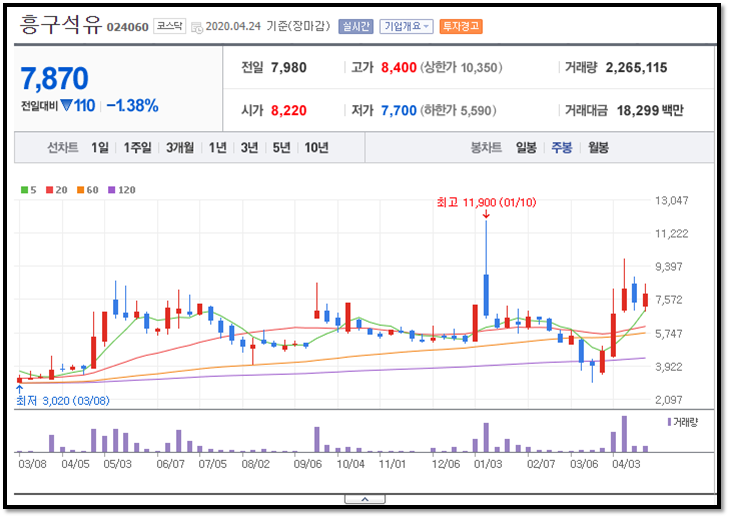Click the 7,572 price axis label
Image resolution: width=730 pixels, height=518 pixels.
click(669, 300)
